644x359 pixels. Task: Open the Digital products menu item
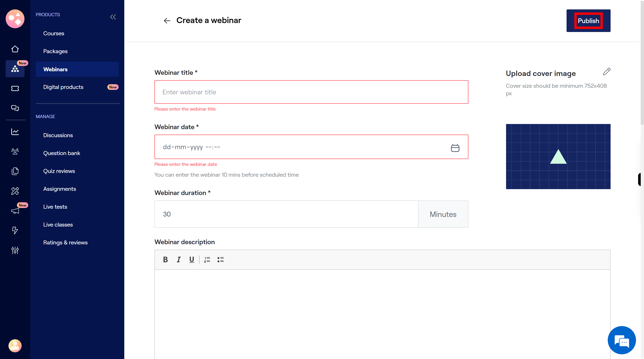coord(63,87)
